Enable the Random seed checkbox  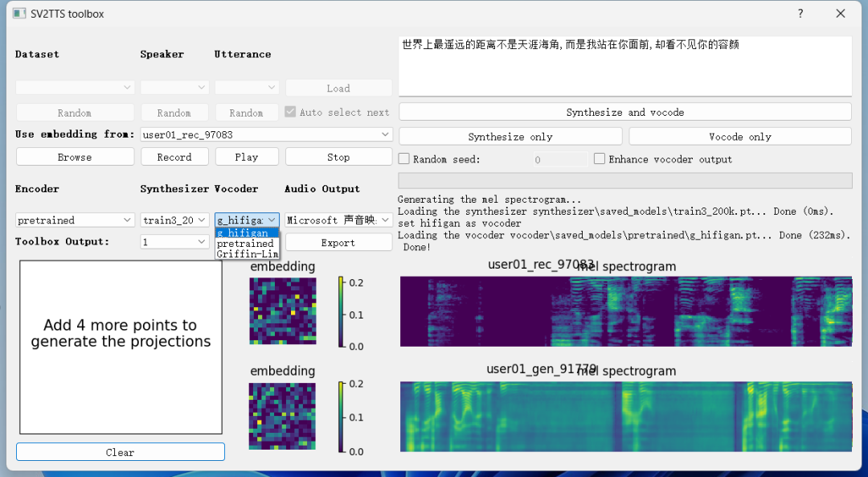(404, 159)
